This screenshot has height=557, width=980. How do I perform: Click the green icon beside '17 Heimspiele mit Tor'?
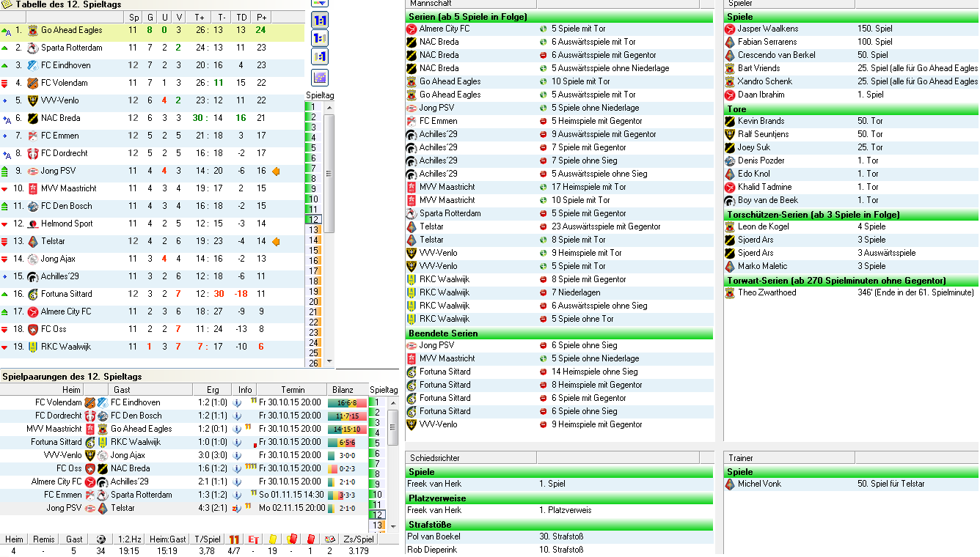(544, 188)
